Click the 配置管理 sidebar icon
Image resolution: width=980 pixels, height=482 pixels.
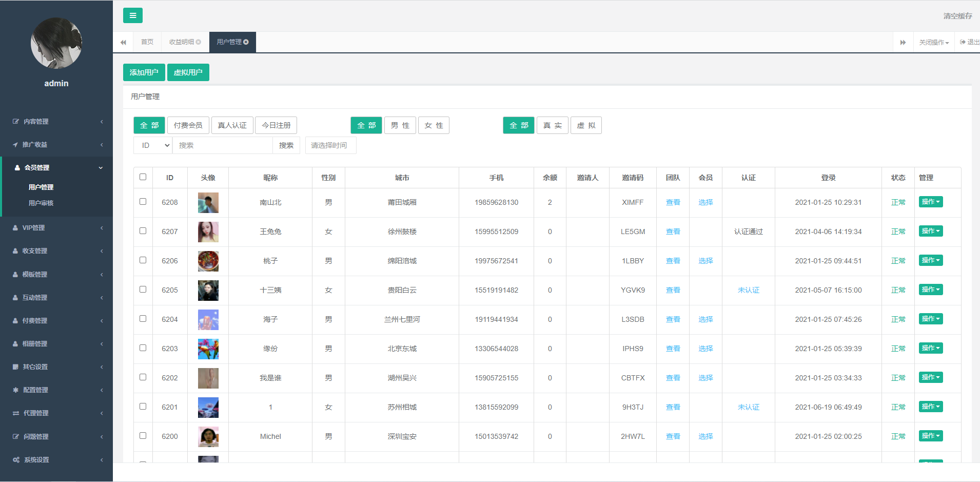15,390
